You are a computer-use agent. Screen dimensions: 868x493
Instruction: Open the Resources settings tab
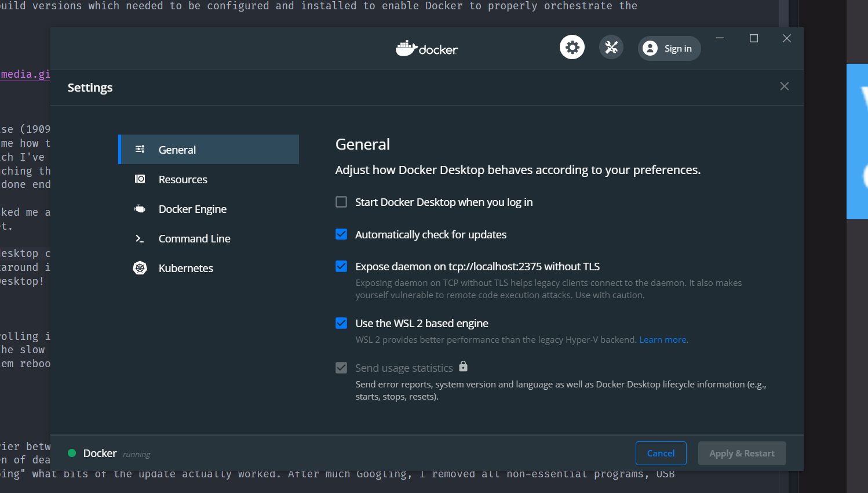(209, 179)
